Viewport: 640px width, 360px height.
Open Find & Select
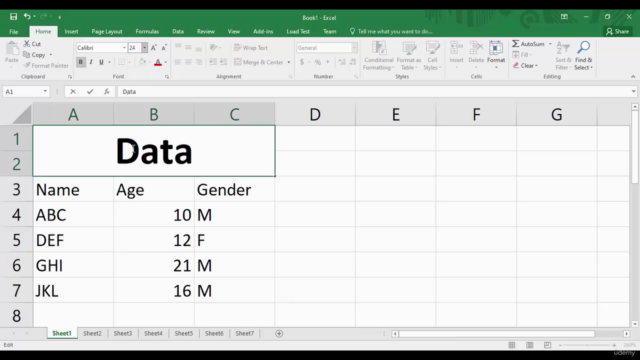584,56
